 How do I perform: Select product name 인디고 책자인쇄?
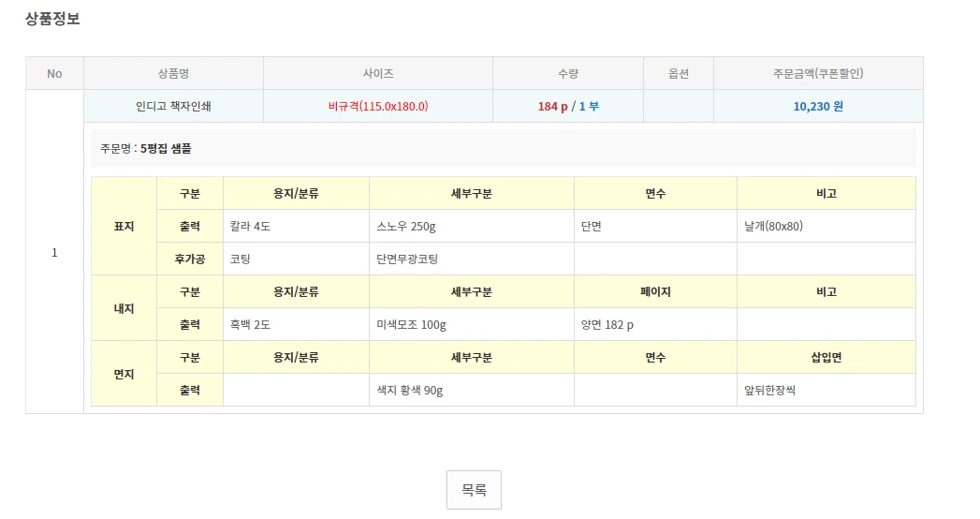click(173, 106)
